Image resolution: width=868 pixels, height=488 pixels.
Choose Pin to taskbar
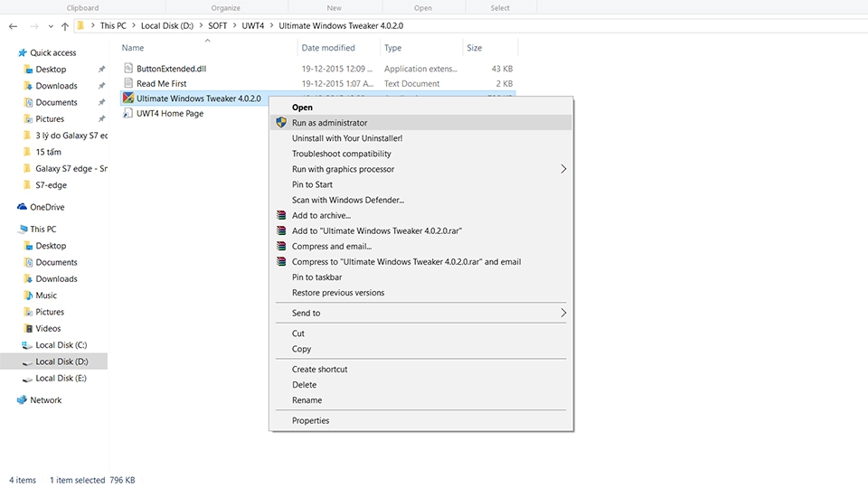(420, 277)
